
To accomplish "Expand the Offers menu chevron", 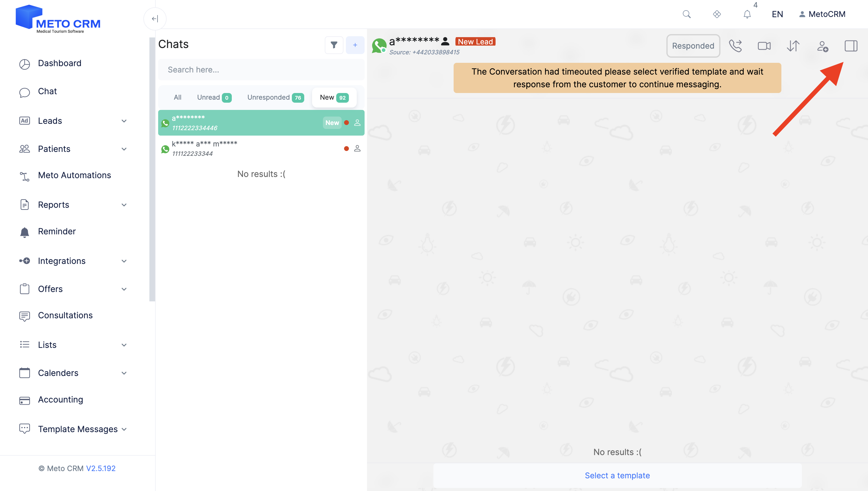I will (124, 289).
